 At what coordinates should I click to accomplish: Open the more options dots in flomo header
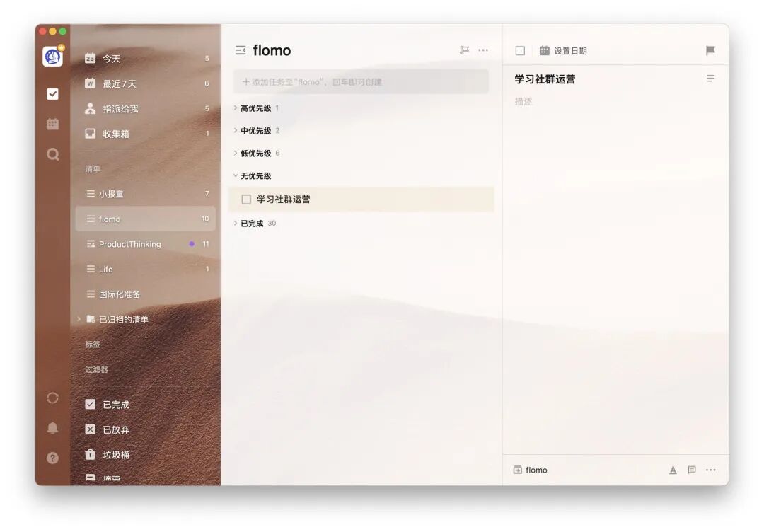483,50
